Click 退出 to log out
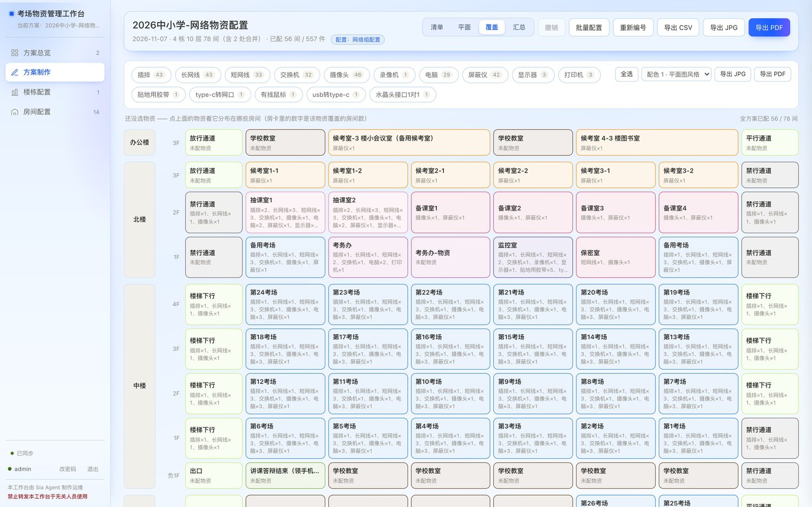The width and height of the screenshot is (812, 507). [x=93, y=469]
